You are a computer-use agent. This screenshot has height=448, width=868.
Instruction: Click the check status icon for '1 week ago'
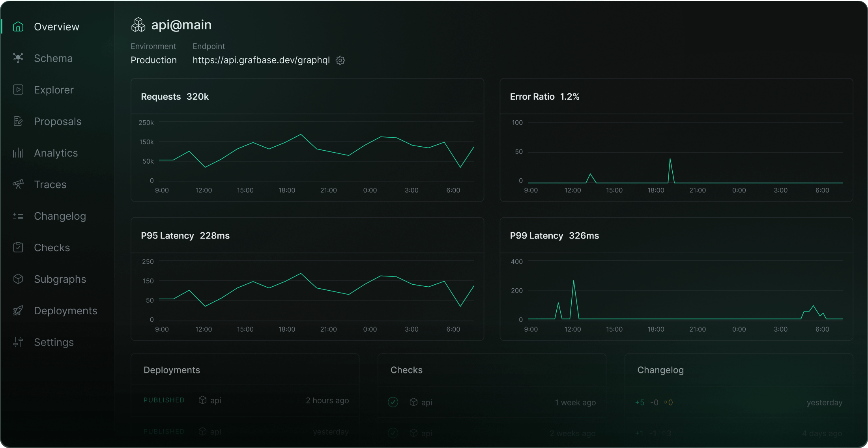[393, 402]
